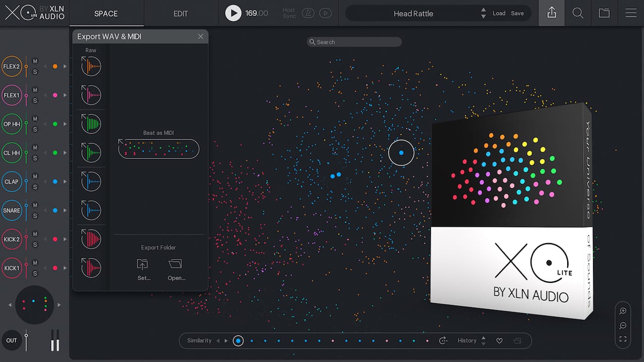The width and height of the screenshot is (644, 362).
Task: Export the CL HH raw waveform icon
Action: 91,153
